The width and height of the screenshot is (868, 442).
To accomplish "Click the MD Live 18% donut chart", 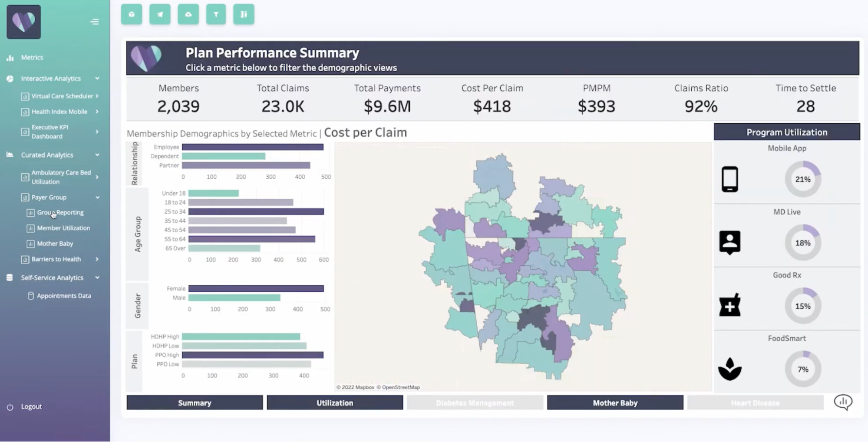I will [x=803, y=243].
